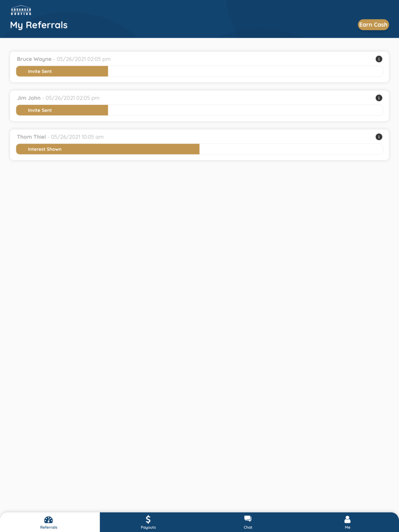Open info for Jim John referral
The image size is (399, 532).
(378, 98)
